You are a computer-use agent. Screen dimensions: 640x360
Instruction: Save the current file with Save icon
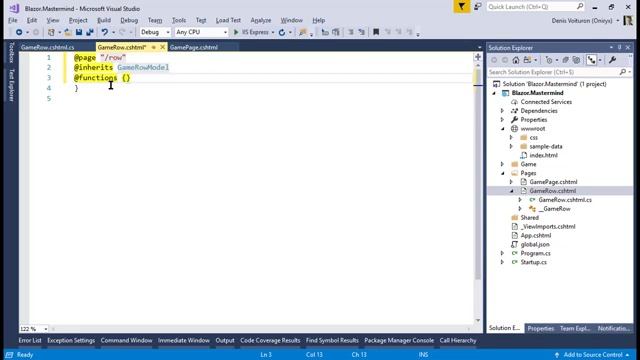click(79, 32)
